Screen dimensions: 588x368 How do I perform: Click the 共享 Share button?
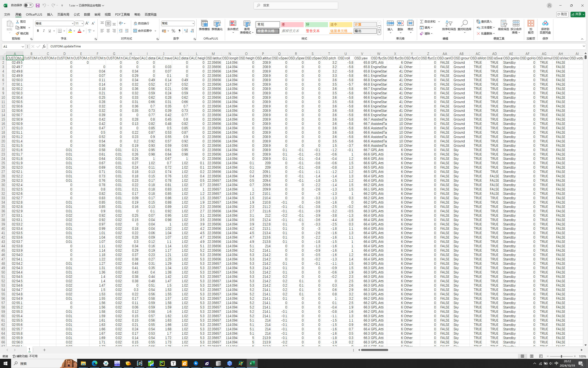coord(578,14)
